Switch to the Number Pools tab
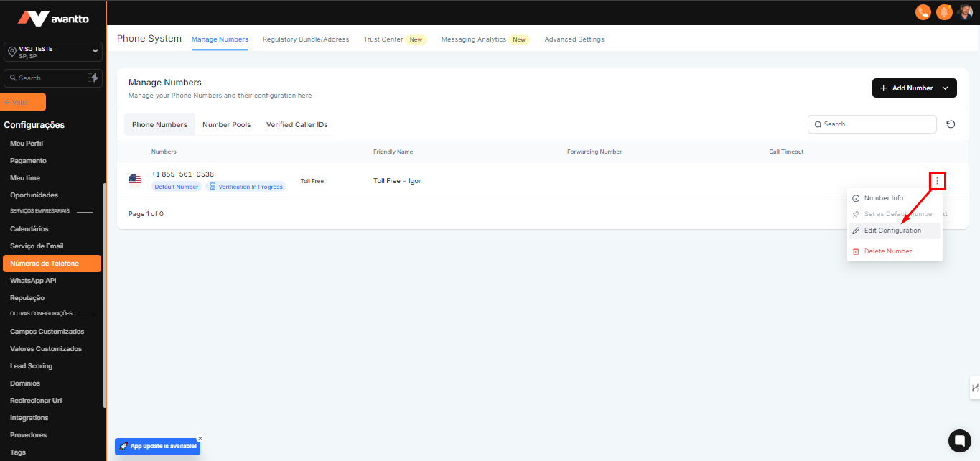 point(226,124)
